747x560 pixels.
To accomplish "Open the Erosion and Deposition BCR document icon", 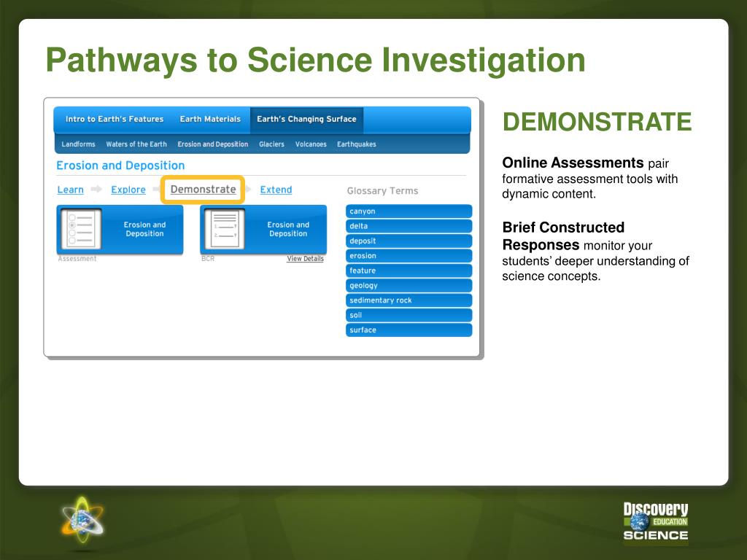I will (225, 229).
